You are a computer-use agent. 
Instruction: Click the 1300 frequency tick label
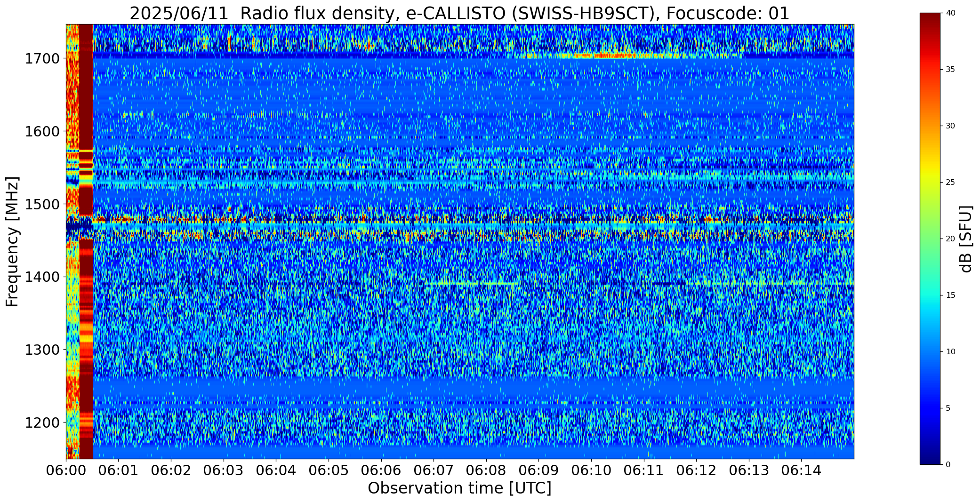[42, 350]
